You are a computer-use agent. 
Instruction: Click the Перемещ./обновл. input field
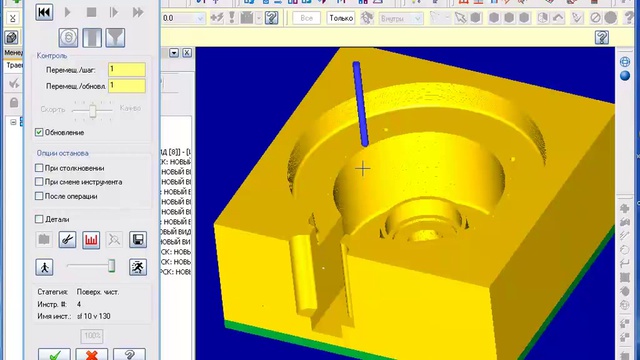(x=127, y=86)
